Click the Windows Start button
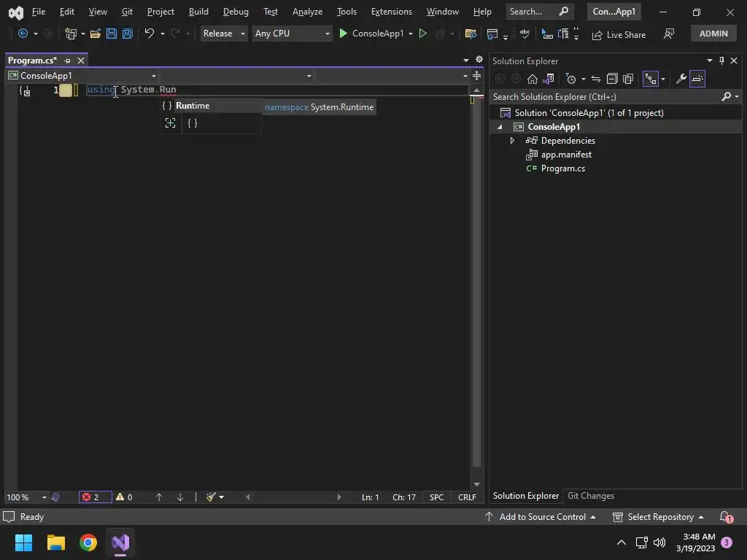This screenshot has height=560, width=747. (x=23, y=542)
